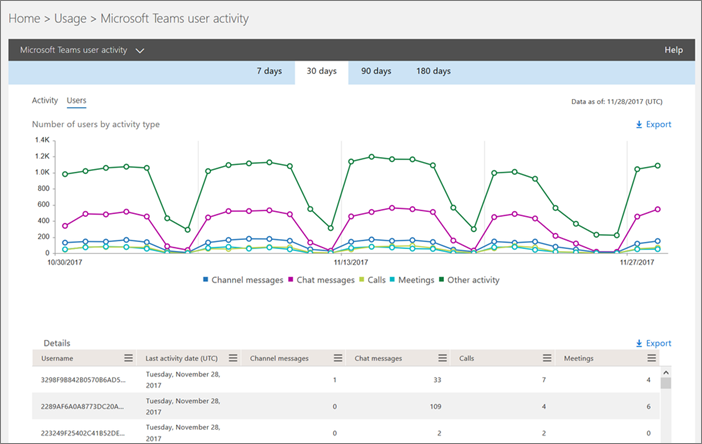Open the Meetings column menu icon
Image resolution: width=702 pixels, height=444 pixels.
tap(651, 358)
